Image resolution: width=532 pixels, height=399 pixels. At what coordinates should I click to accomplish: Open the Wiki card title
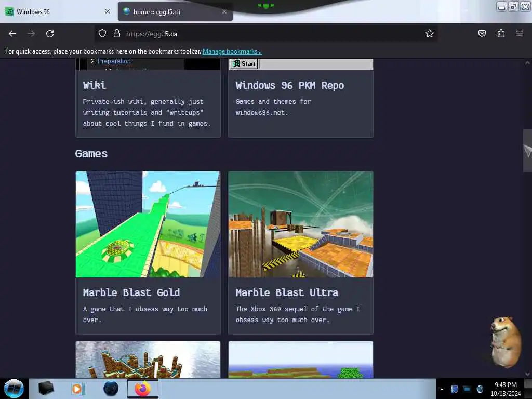[95, 85]
